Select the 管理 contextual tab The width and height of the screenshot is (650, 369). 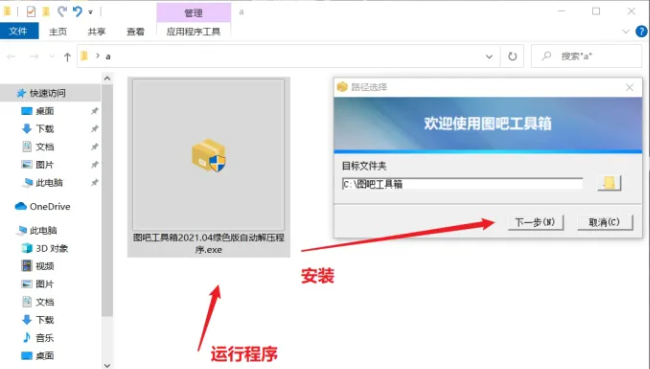(194, 13)
